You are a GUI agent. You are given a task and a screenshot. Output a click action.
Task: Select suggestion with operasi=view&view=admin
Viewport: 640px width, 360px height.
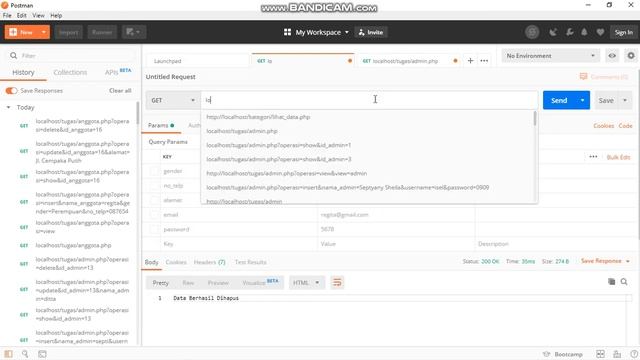click(x=287, y=173)
